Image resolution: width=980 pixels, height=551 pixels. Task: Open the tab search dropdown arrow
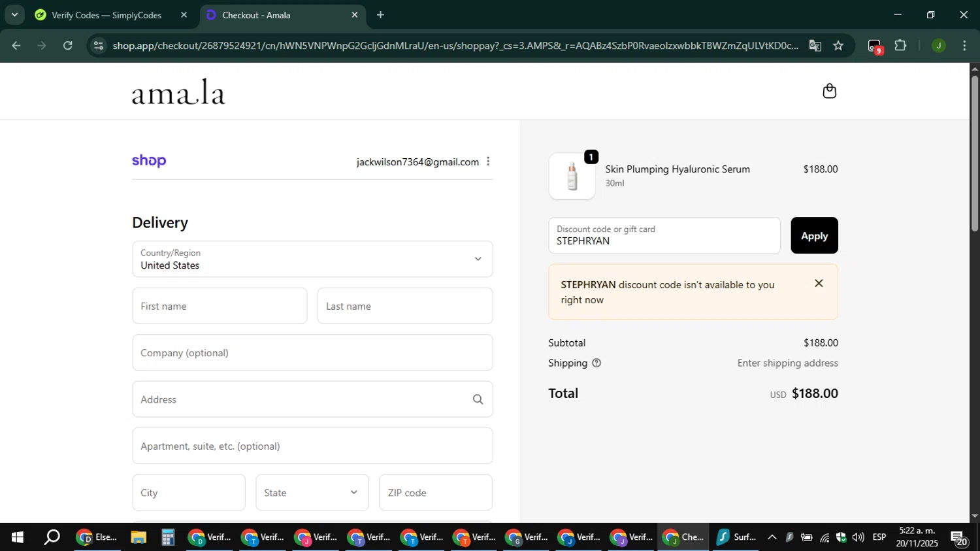point(14,14)
